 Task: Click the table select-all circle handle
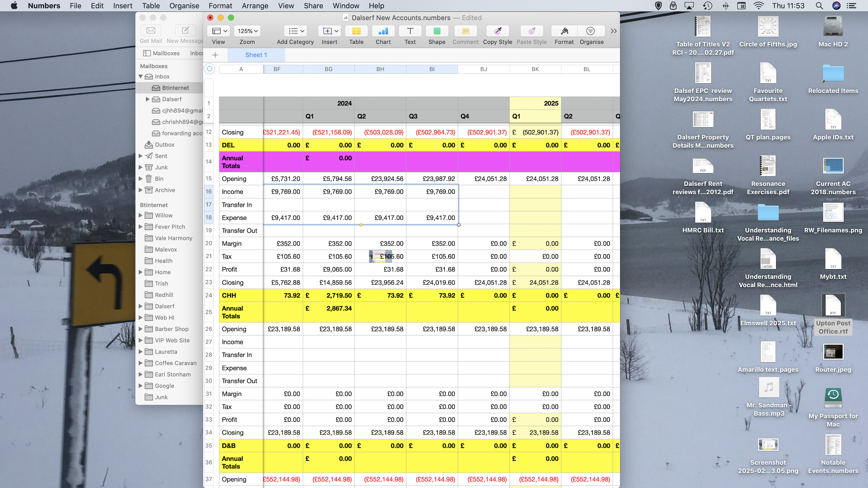209,69
